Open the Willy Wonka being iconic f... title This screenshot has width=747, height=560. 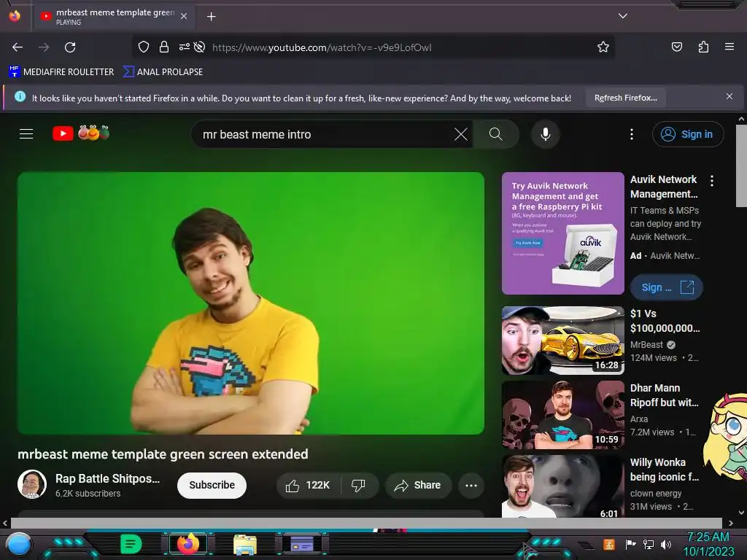(664, 470)
